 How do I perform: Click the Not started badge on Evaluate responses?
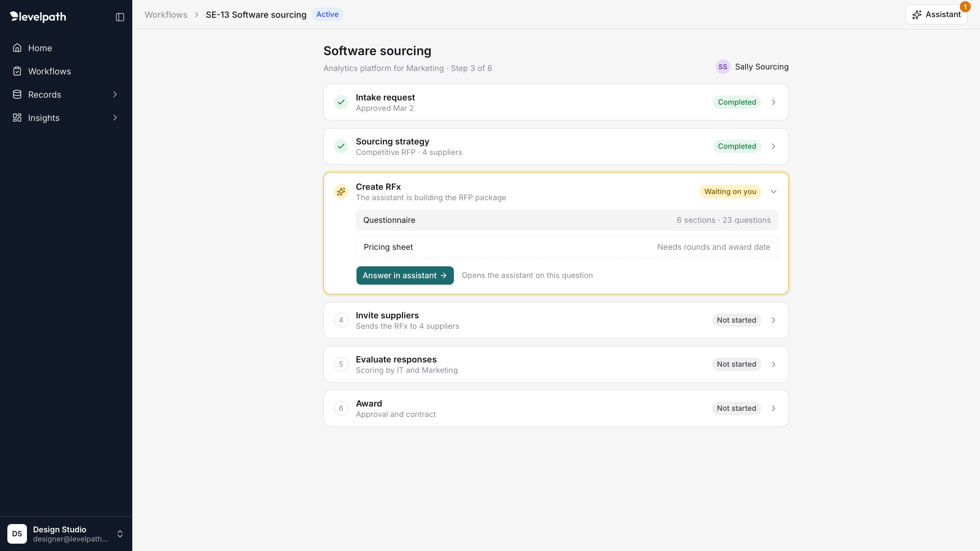point(737,364)
